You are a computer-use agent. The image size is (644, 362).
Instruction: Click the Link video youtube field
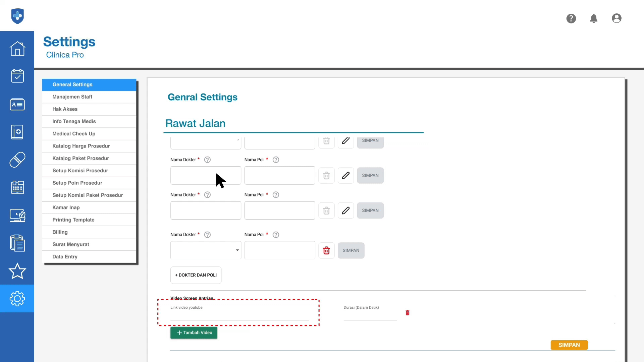(239, 316)
